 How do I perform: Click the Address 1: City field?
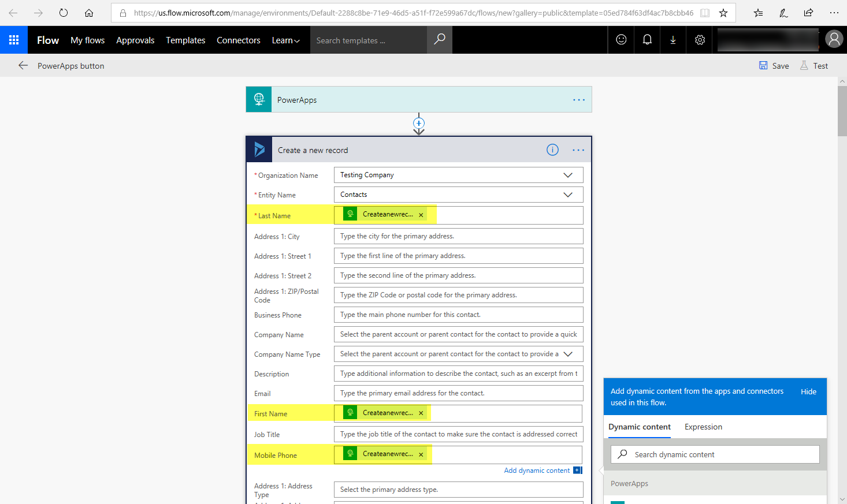(458, 236)
